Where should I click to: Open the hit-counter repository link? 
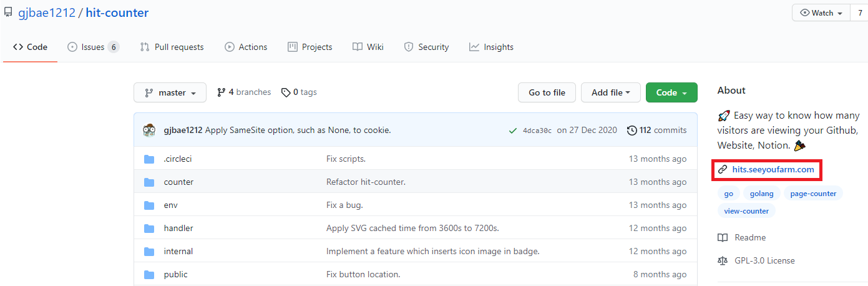117,12
